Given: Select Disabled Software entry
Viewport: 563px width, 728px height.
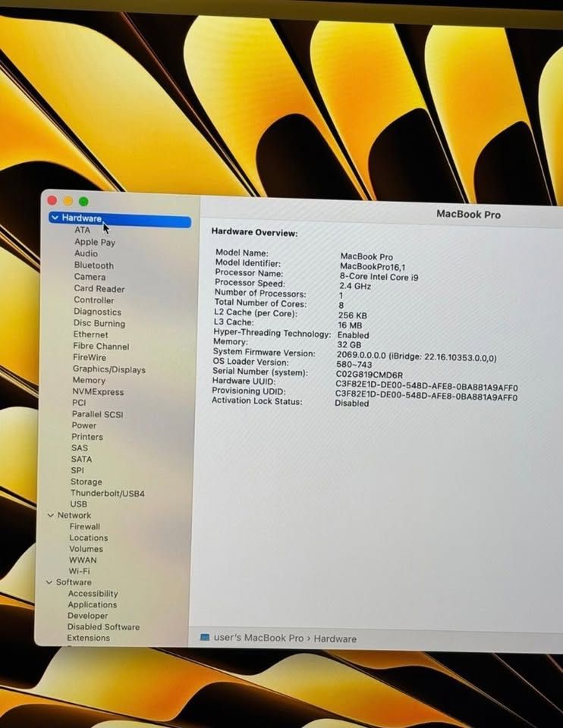Looking at the screenshot, I should click(103, 627).
